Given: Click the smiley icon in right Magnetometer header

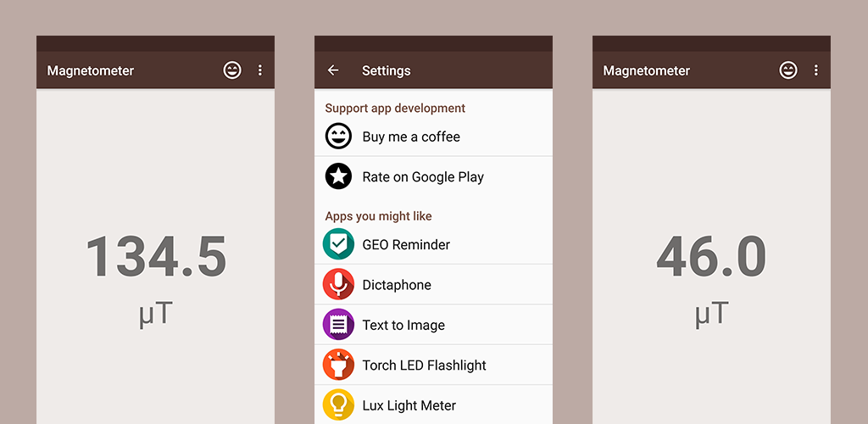Looking at the screenshot, I should (788, 70).
